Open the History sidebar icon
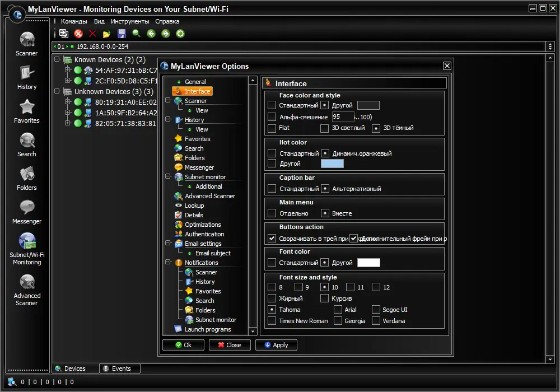 point(27,77)
